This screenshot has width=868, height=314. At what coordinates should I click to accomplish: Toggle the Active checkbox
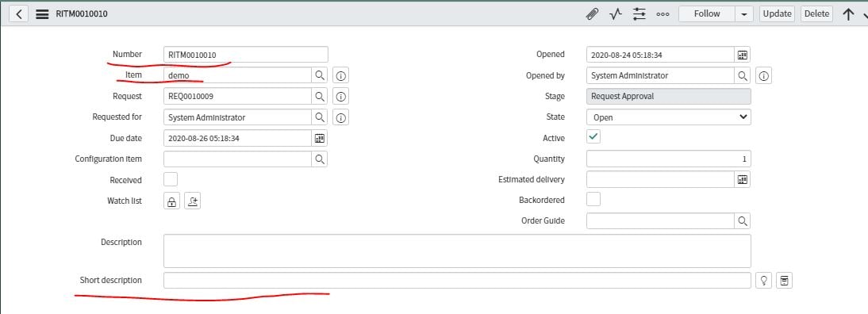(x=593, y=136)
